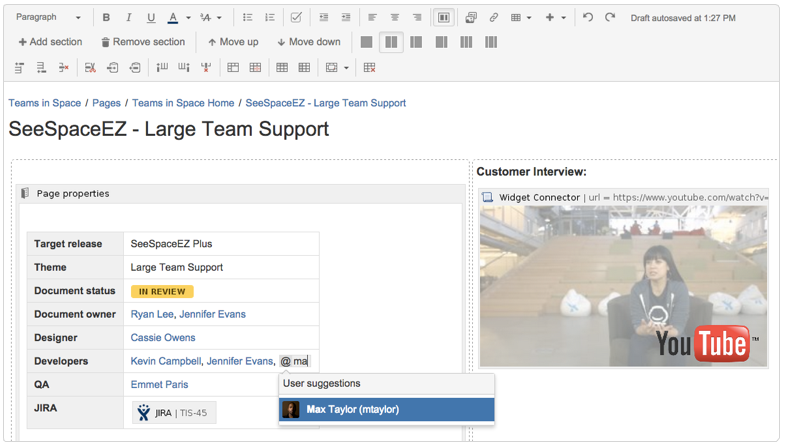Open the table dropdown arrow
This screenshot has height=446, width=785.
[529, 18]
